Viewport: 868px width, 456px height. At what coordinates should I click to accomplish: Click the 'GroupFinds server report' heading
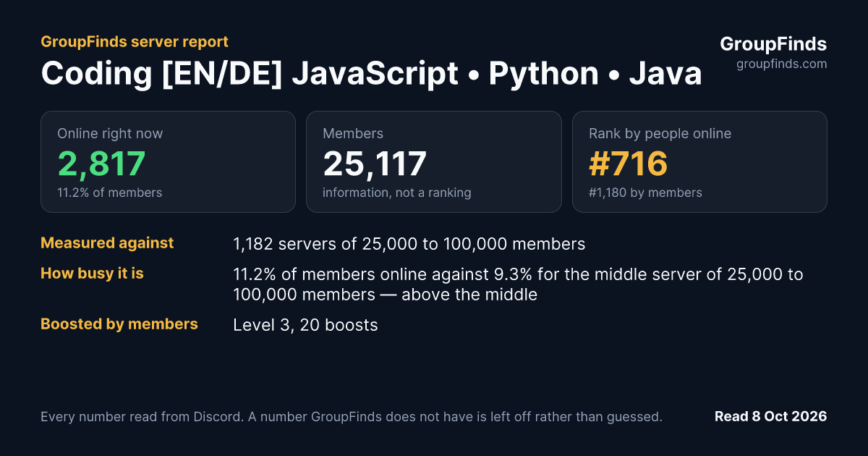(135, 41)
